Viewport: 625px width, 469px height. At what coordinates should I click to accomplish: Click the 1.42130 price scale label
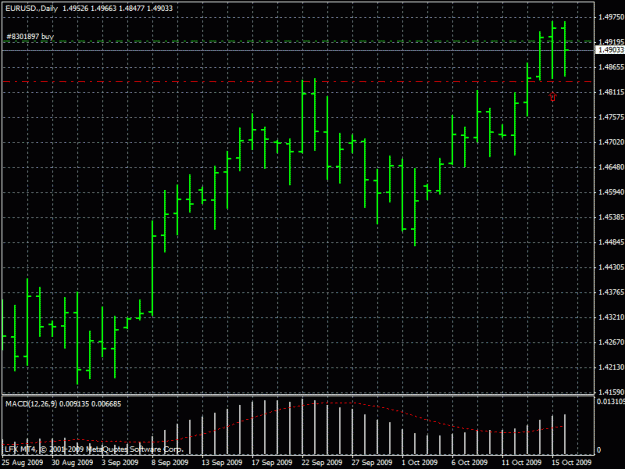[611, 367]
